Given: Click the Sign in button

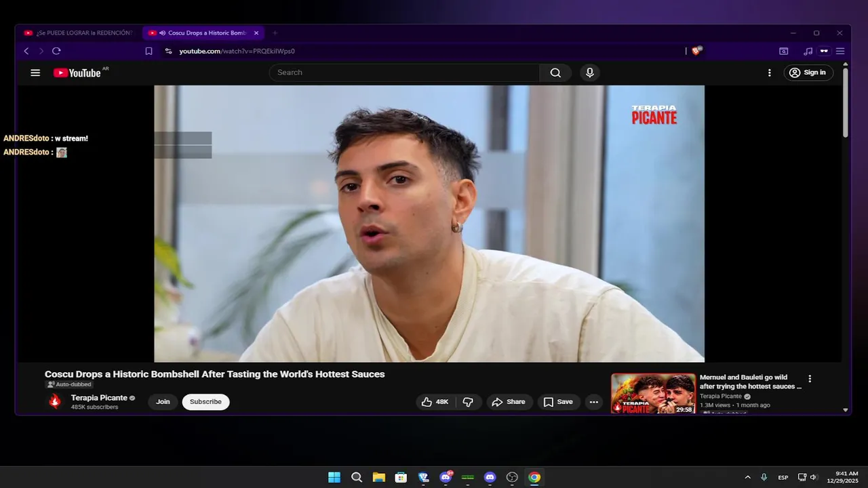Looking at the screenshot, I should tap(808, 73).
